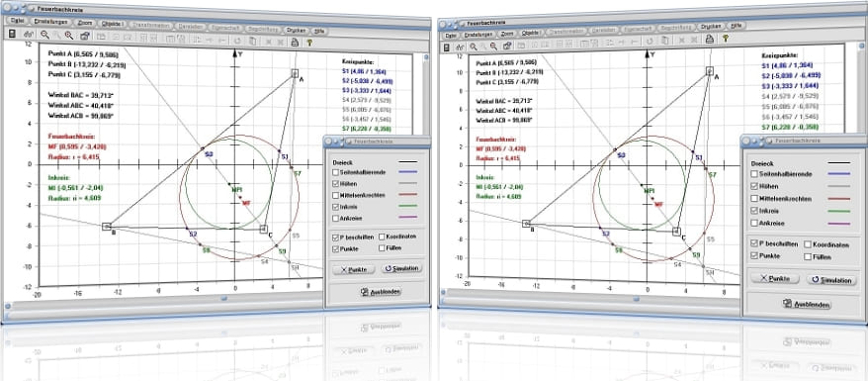The image size is (868, 381).
Task: Tick the Koordinaten checkbox in the right panel
Action: [x=808, y=244]
